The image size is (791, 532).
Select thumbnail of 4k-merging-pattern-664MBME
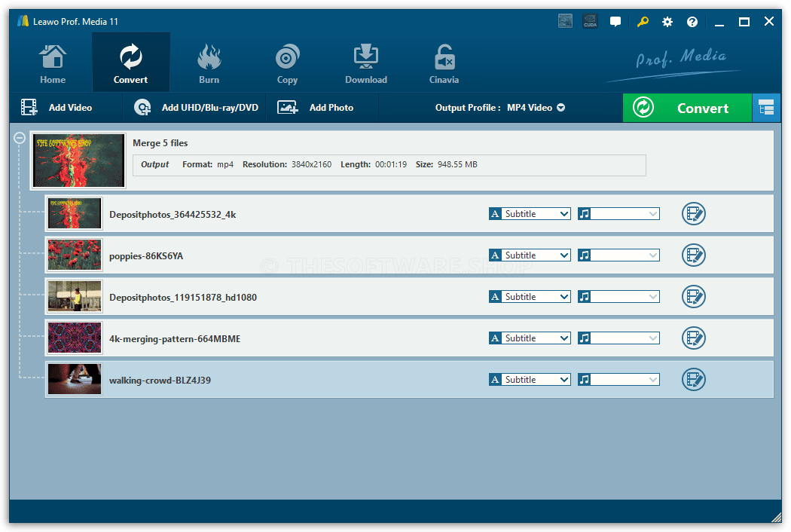coord(75,338)
